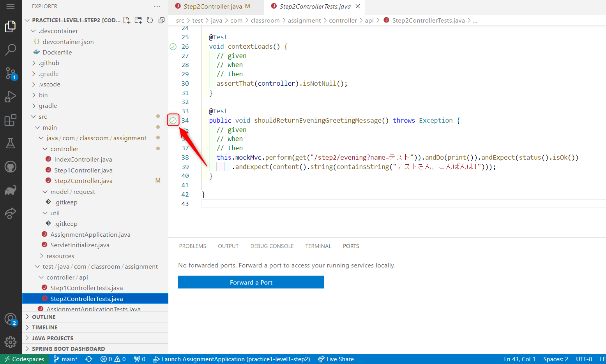Launch AssignmentApplication from the status bar
Screen dimensions: 606x364
(231, 359)
